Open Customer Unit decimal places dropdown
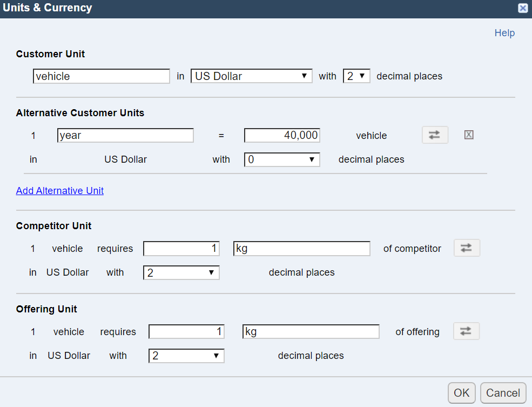The image size is (532, 407). tap(356, 76)
